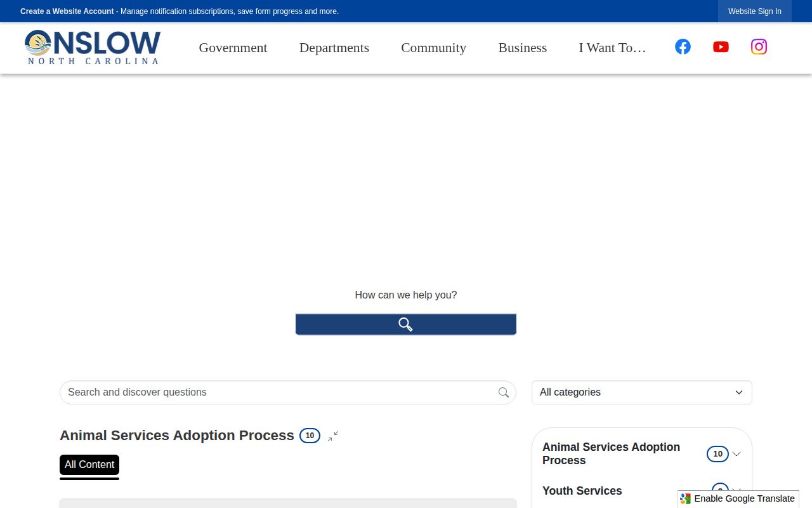Click Enable Google Translate button

tap(738, 498)
